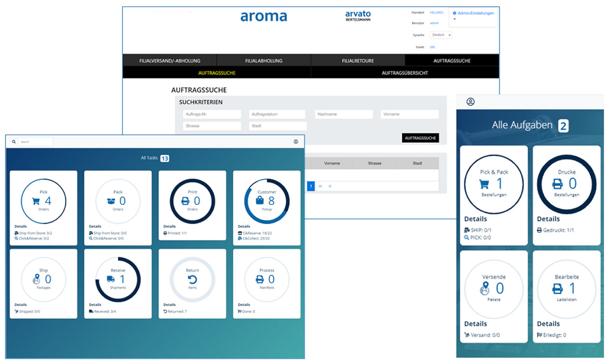This screenshot has width=609, height=364.
Task: Focus the Strasse search criteria field
Action: pos(212,126)
